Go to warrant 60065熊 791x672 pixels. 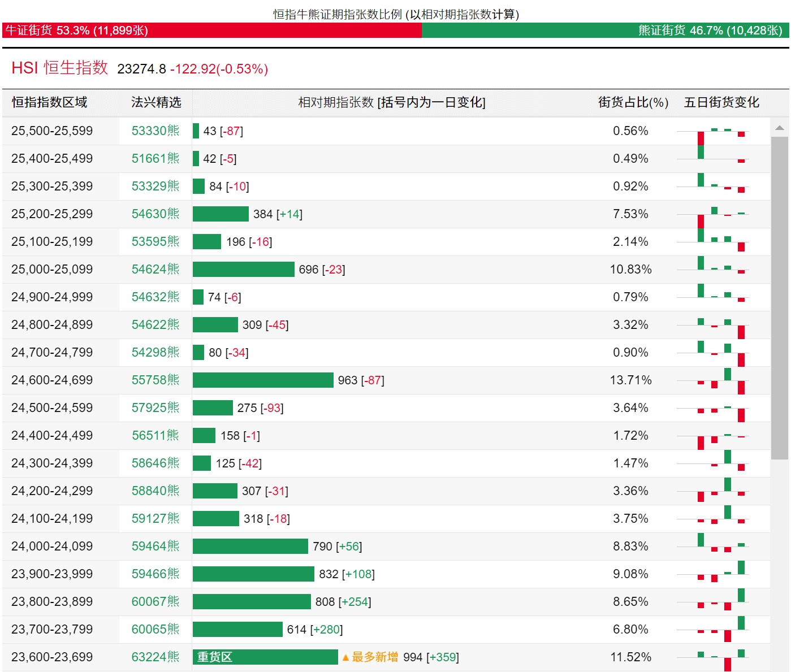click(x=155, y=629)
